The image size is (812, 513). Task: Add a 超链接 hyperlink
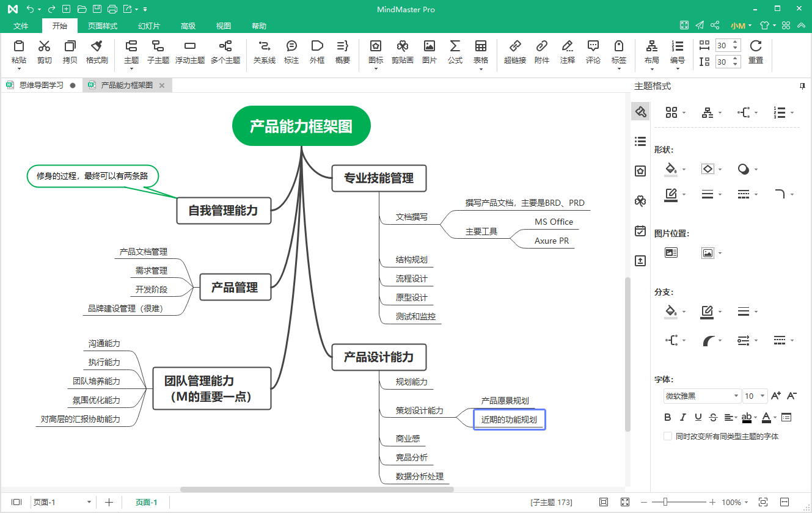pos(515,52)
